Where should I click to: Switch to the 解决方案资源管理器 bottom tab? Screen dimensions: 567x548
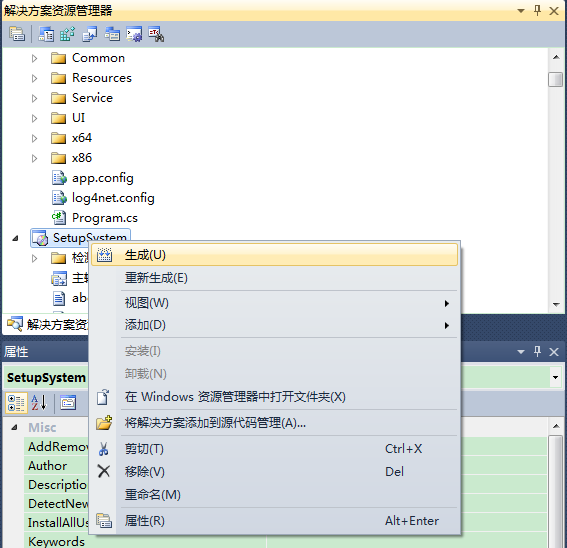tap(47, 324)
